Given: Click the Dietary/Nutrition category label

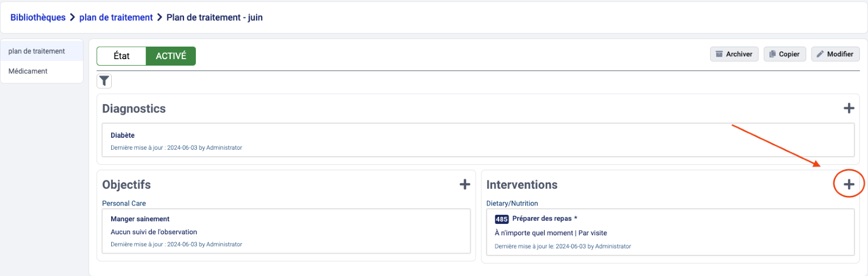Looking at the screenshot, I should point(512,203).
